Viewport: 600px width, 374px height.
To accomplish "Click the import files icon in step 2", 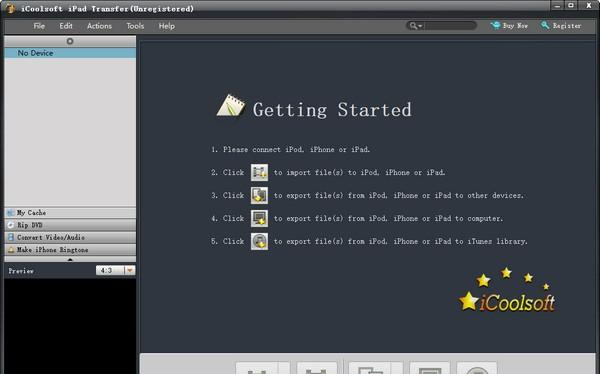I will 259,172.
